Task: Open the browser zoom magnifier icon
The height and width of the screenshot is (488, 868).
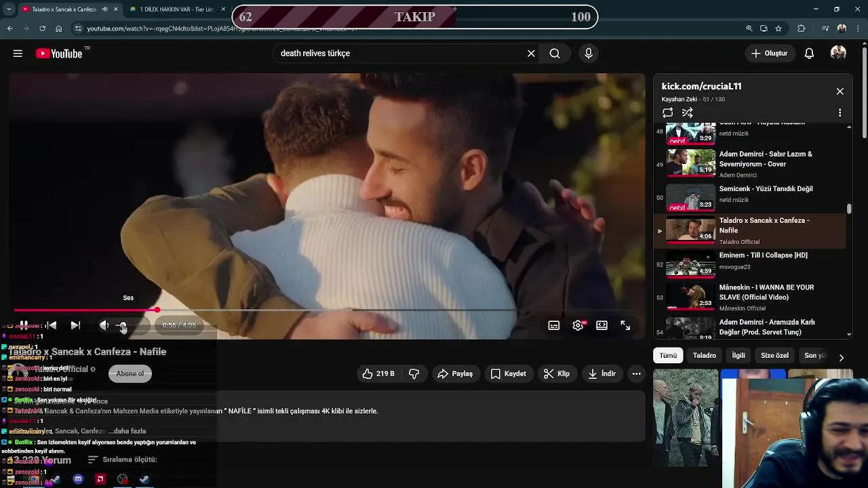Action: 749,28
